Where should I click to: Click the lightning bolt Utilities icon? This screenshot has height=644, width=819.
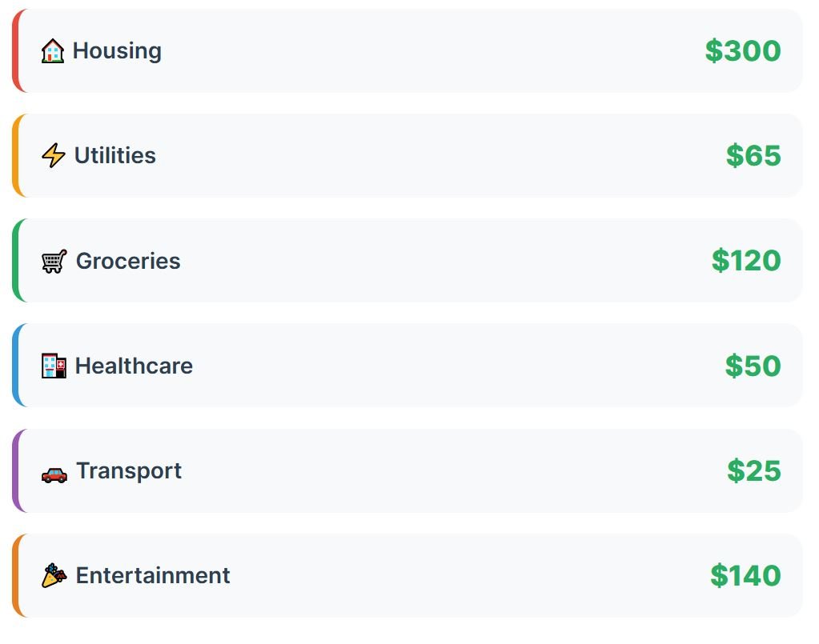(x=54, y=155)
